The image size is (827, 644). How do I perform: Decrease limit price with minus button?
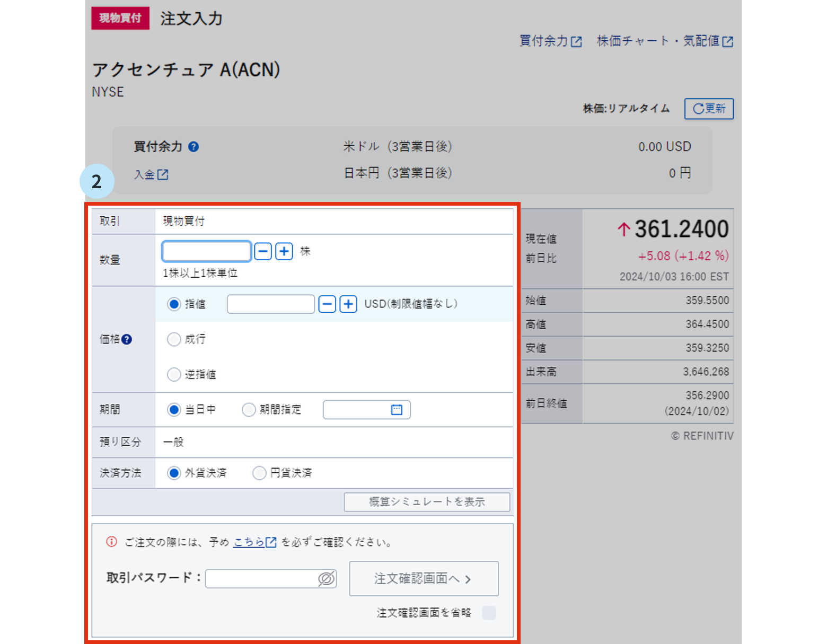pyautogui.click(x=327, y=304)
